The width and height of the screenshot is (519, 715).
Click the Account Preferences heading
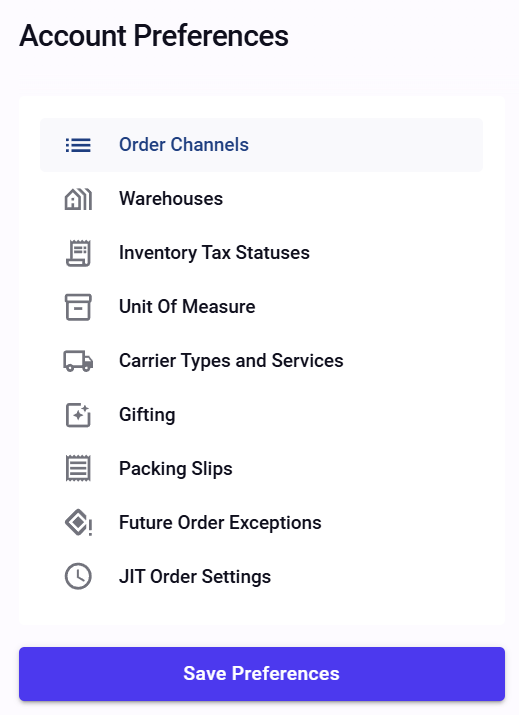tap(154, 36)
